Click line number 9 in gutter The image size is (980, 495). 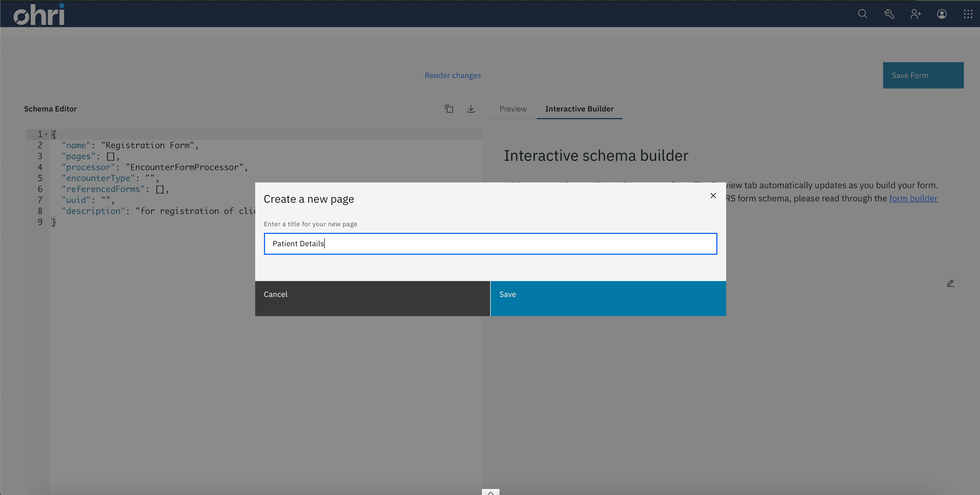pos(39,222)
